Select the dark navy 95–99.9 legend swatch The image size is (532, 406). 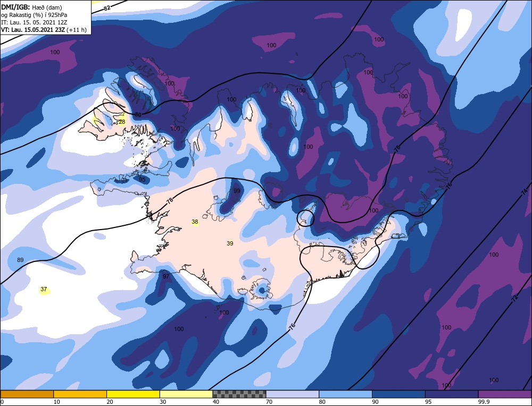[452, 394]
